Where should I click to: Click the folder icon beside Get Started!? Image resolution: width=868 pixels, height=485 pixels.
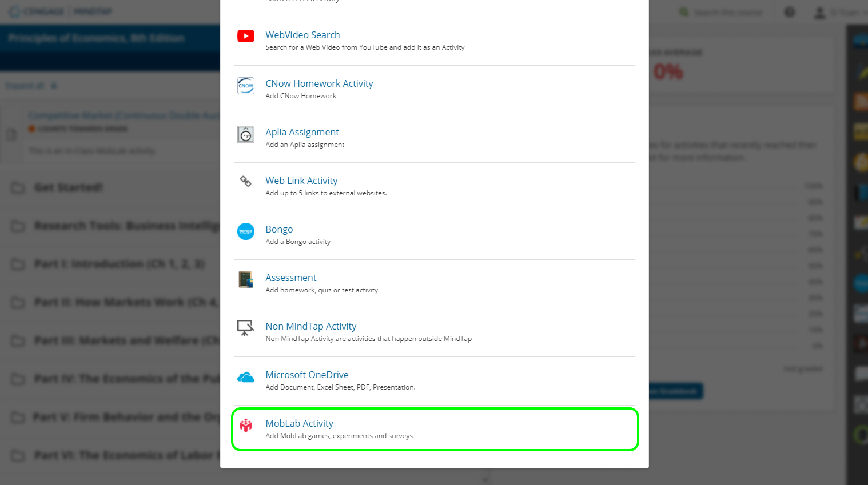(x=18, y=188)
